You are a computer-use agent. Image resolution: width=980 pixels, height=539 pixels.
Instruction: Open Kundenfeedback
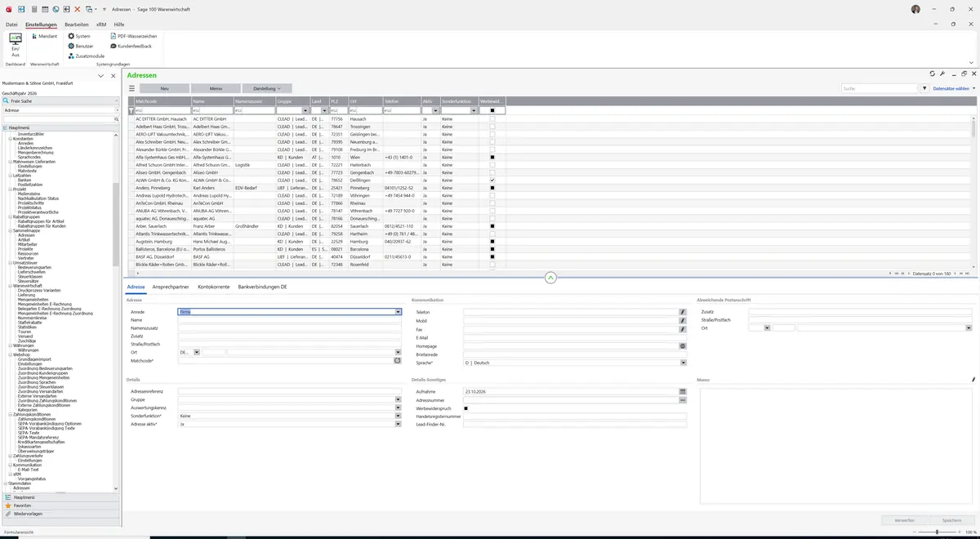click(x=131, y=47)
